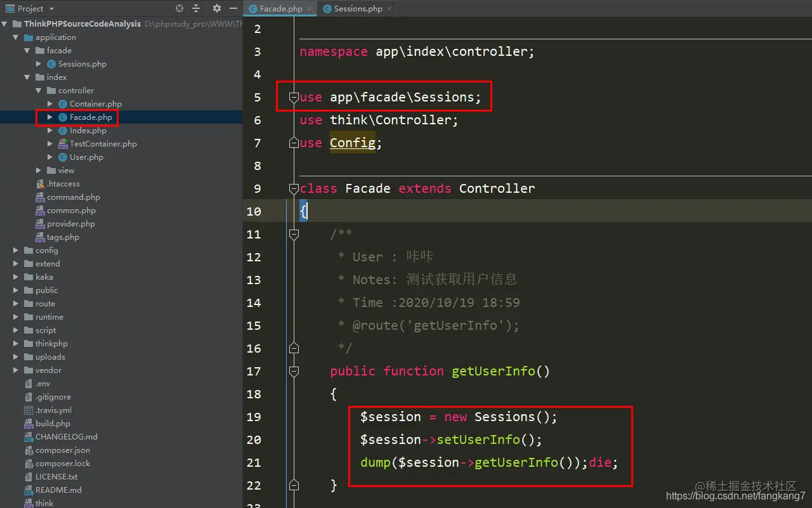The image size is (812, 508).
Task: Collapse the application folder
Action: (x=16, y=37)
